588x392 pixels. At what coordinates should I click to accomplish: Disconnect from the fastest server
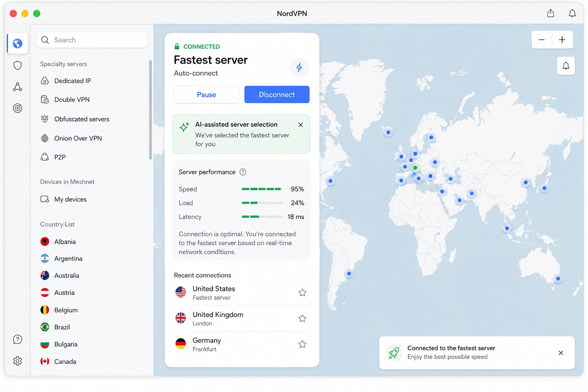pyautogui.click(x=277, y=95)
